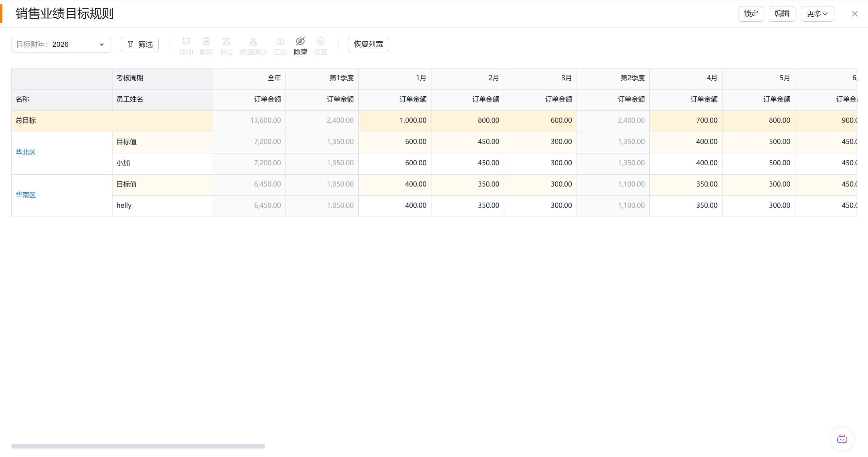Open the 更多 dropdown menu

pos(817,14)
